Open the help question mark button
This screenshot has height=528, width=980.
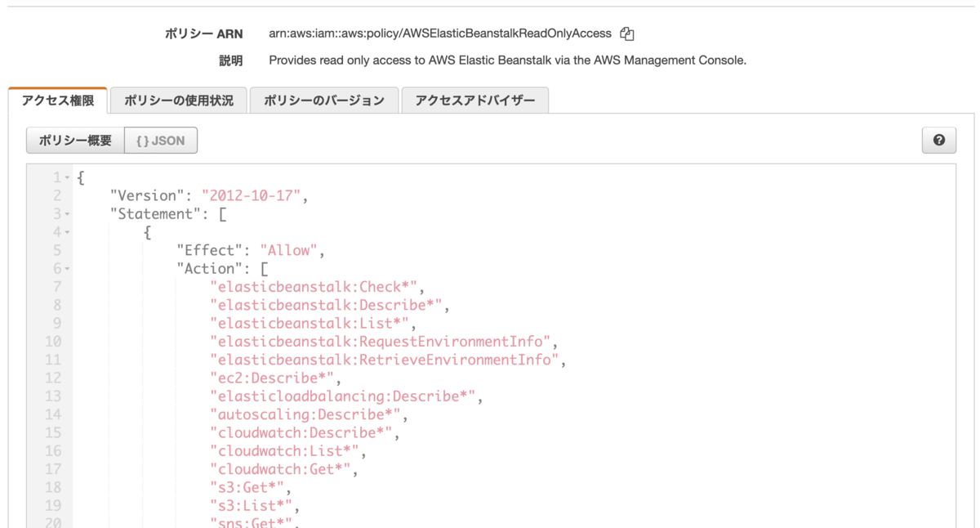938,141
